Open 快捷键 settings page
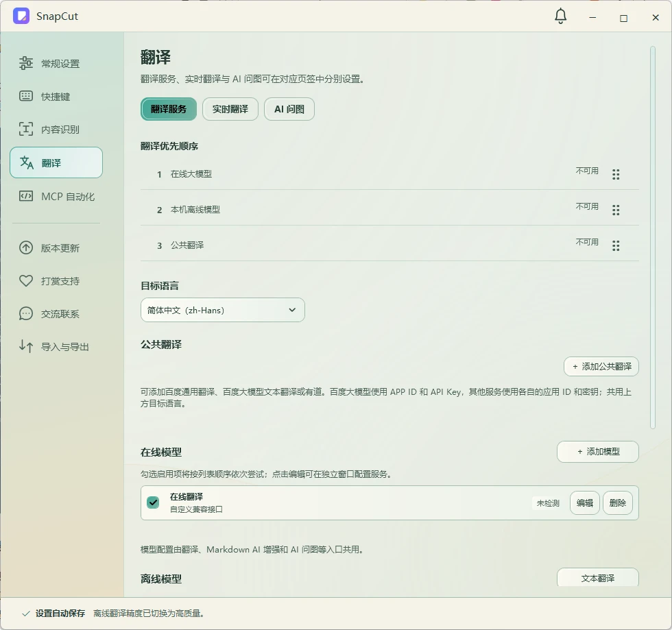 click(x=56, y=97)
